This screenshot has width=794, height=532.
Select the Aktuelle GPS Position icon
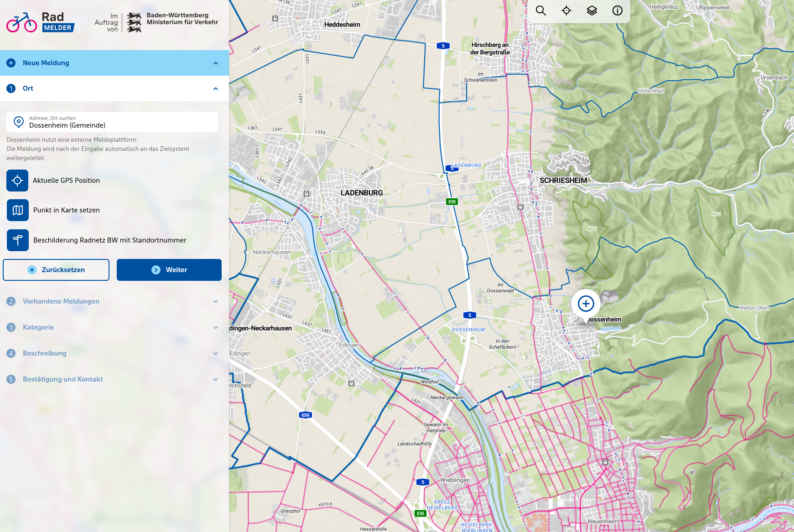click(x=17, y=181)
